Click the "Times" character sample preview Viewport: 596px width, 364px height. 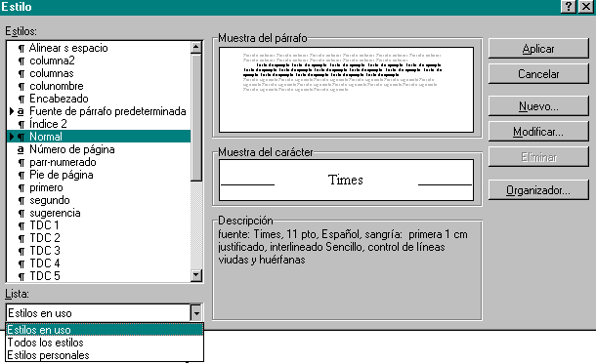(346, 180)
